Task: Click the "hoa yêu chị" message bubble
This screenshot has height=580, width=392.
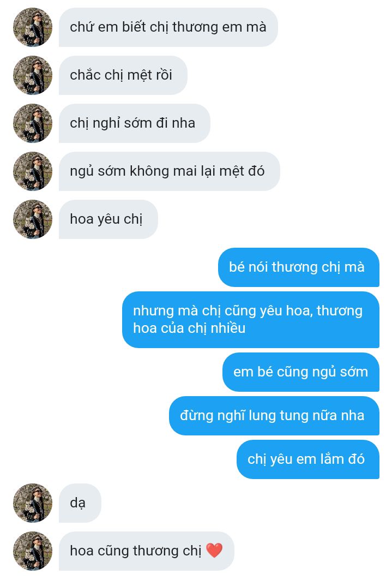Action: pyautogui.click(x=108, y=219)
